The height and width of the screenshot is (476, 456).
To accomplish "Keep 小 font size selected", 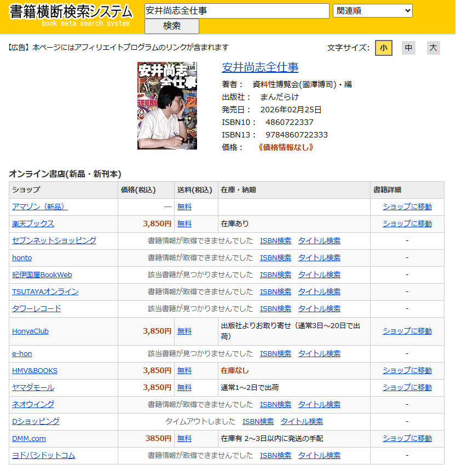I will 383,48.
